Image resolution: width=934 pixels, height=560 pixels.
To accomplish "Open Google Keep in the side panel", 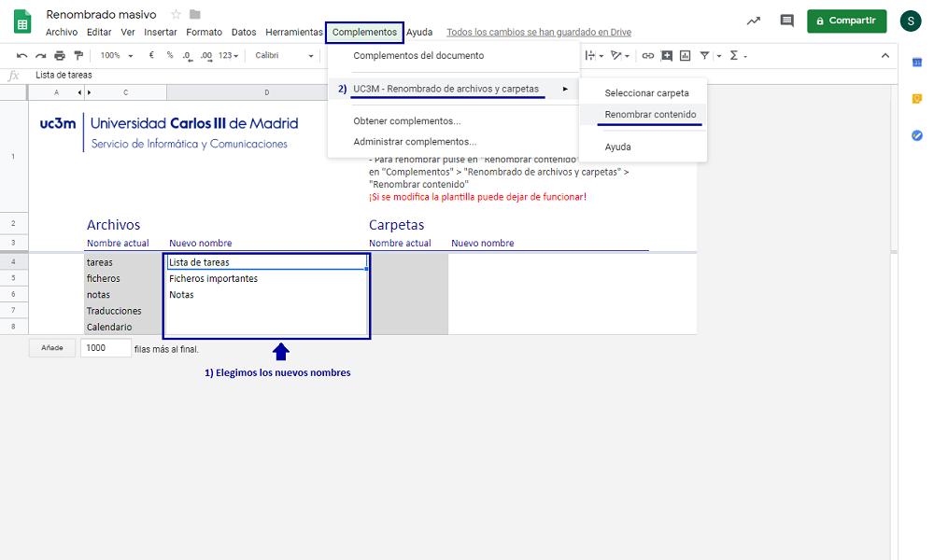I will tap(917, 99).
